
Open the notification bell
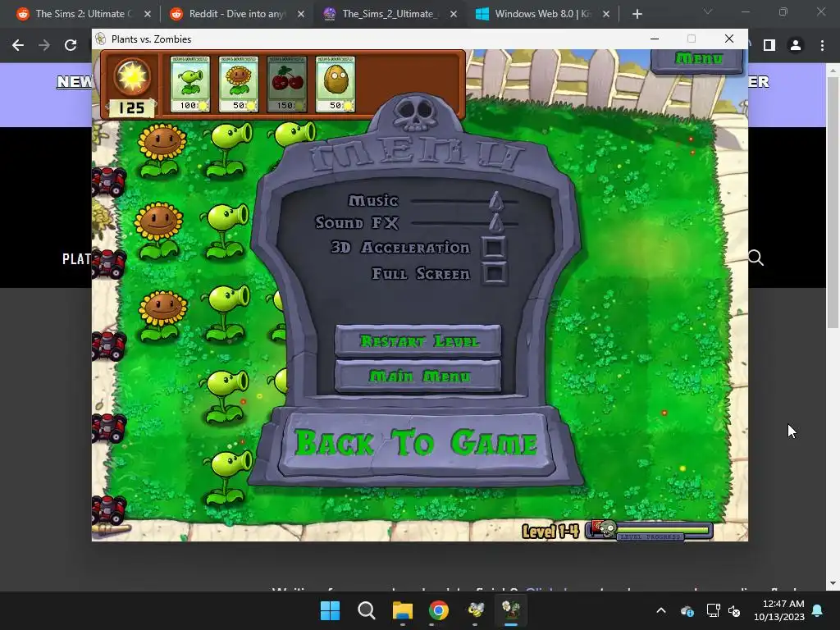click(x=818, y=610)
